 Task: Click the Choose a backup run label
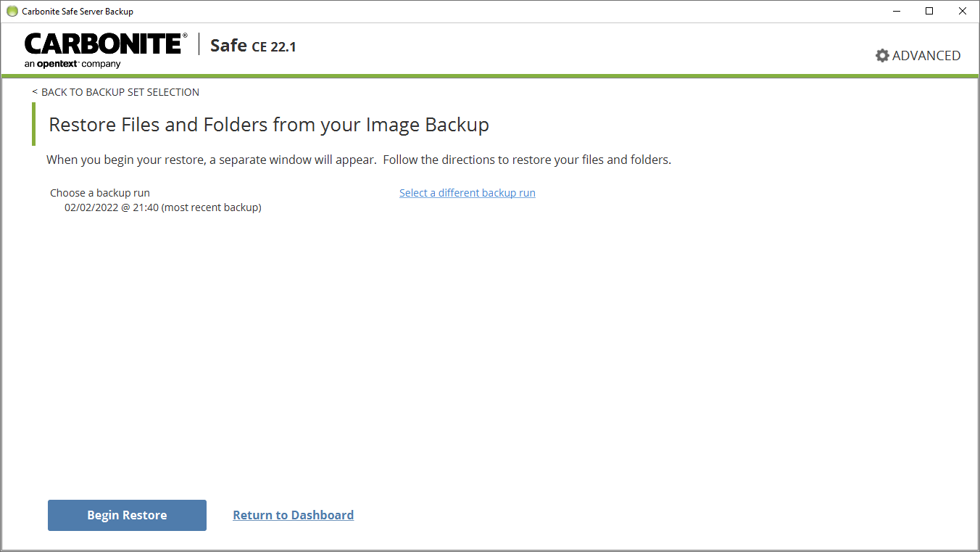(100, 193)
